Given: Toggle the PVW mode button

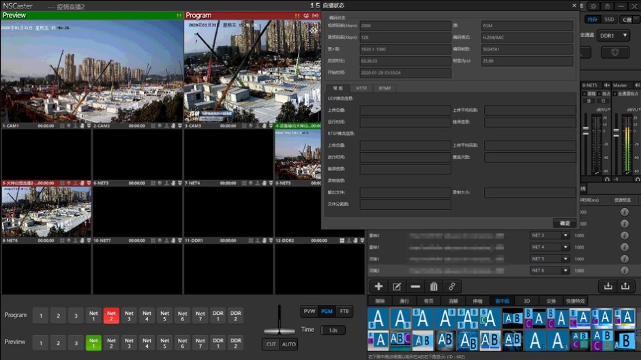Looking at the screenshot, I should [x=309, y=311].
